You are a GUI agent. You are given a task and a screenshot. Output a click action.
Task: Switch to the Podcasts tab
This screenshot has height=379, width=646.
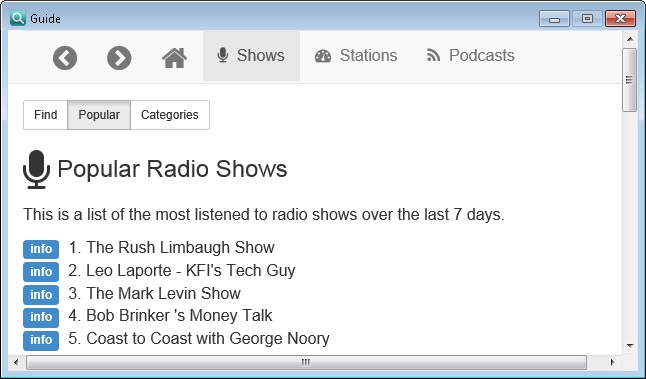coord(470,56)
